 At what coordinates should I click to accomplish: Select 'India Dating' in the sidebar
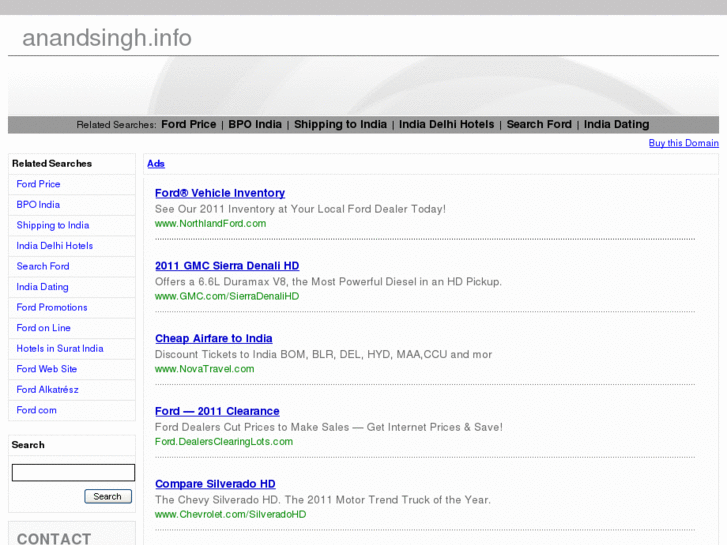coord(42,287)
